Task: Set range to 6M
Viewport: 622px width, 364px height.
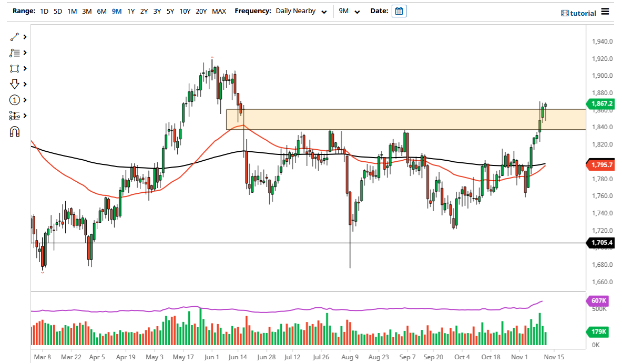Action: tap(101, 11)
